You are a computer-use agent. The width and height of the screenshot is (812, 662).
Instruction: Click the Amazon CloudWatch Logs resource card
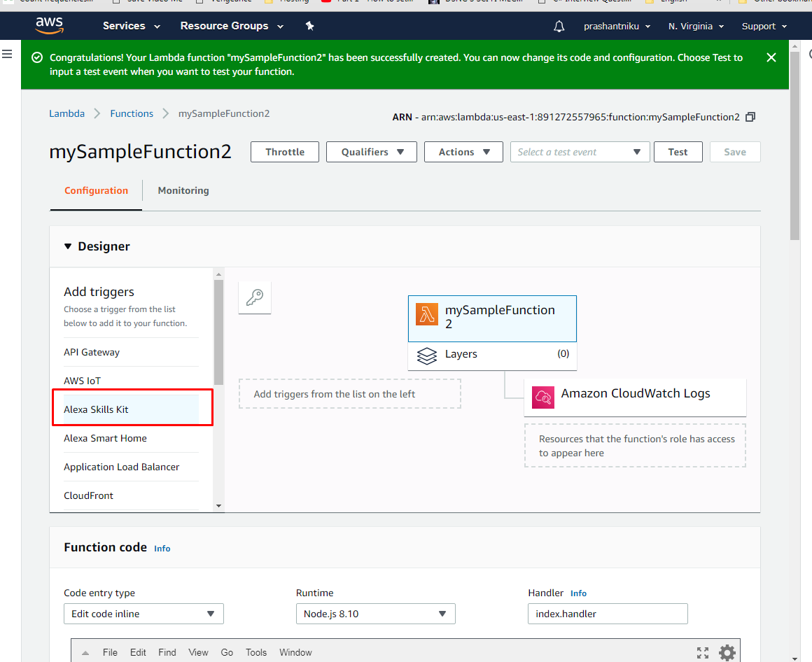tap(636, 397)
